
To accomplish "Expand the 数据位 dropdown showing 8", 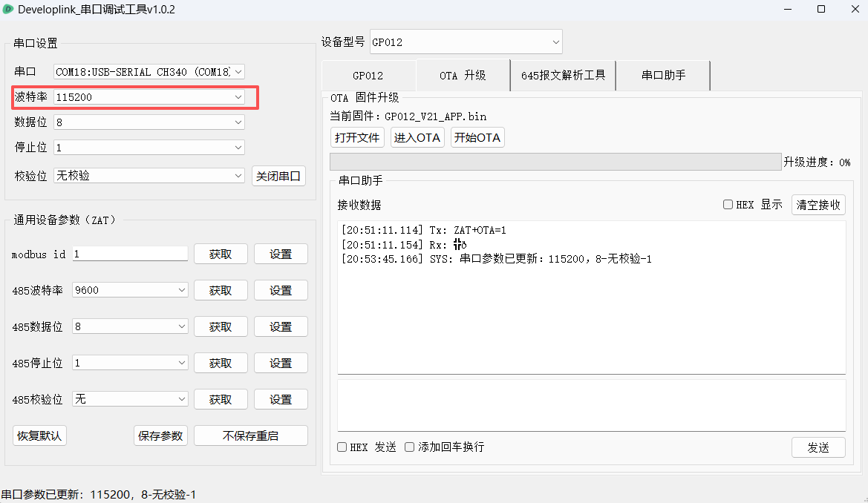I will (x=149, y=122).
